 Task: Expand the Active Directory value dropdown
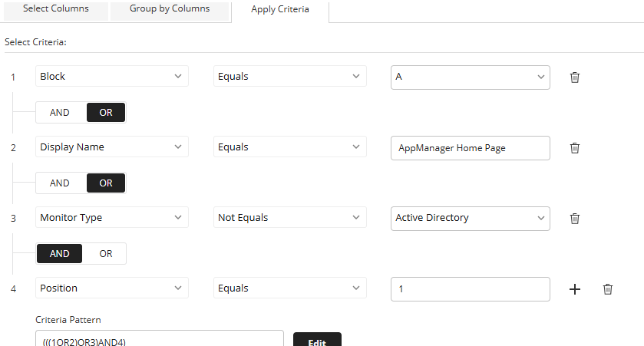point(471,218)
